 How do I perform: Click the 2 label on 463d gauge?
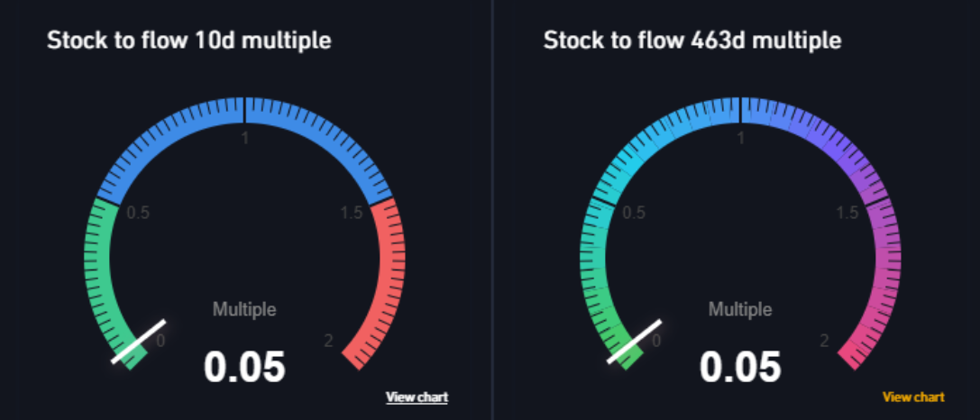(824, 341)
